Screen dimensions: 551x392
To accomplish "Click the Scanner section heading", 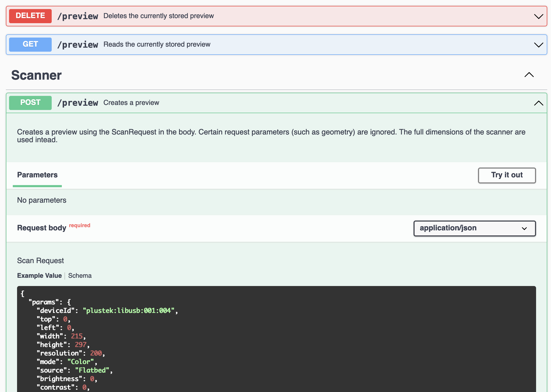I will (x=37, y=75).
